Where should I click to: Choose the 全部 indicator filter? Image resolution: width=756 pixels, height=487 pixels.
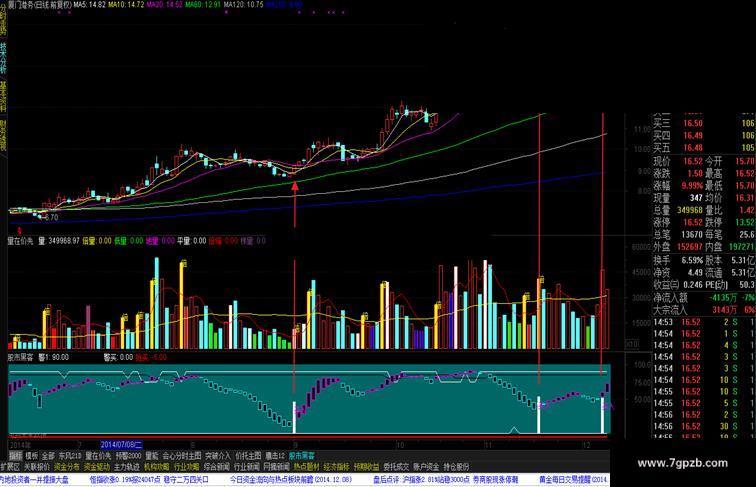point(48,456)
